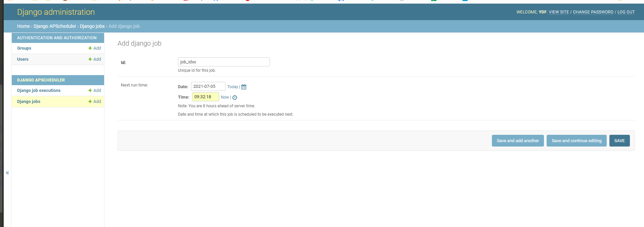This screenshot has width=644, height=227.
Task: Click the SAVE button
Action: click(x=619, y=141)
